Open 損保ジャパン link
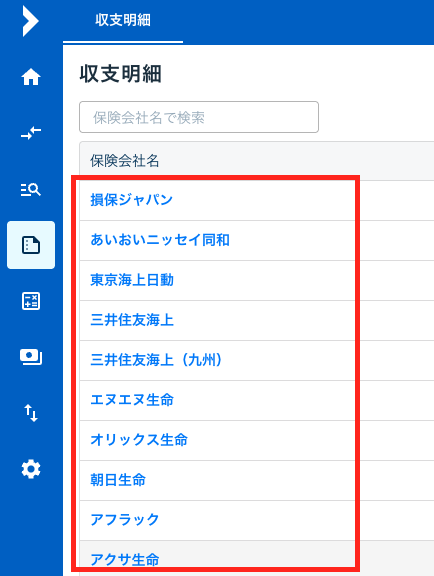Screen dimensions: 434x576 131,200
